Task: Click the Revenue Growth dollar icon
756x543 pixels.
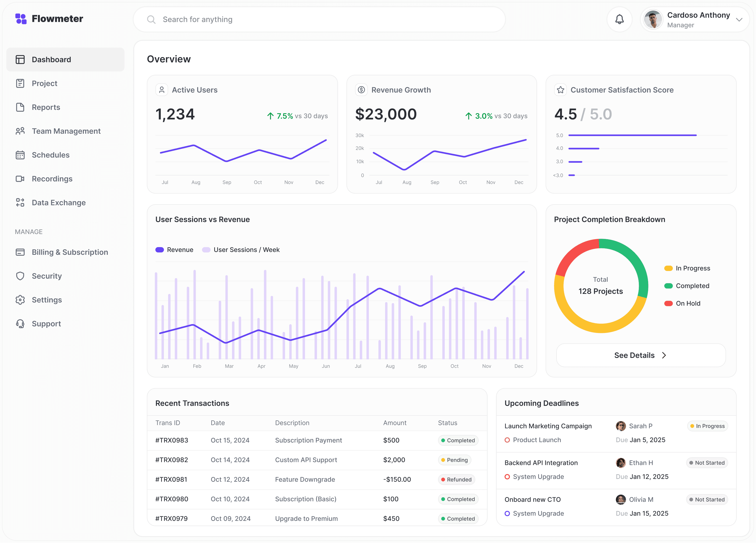Action: (361, 90)
